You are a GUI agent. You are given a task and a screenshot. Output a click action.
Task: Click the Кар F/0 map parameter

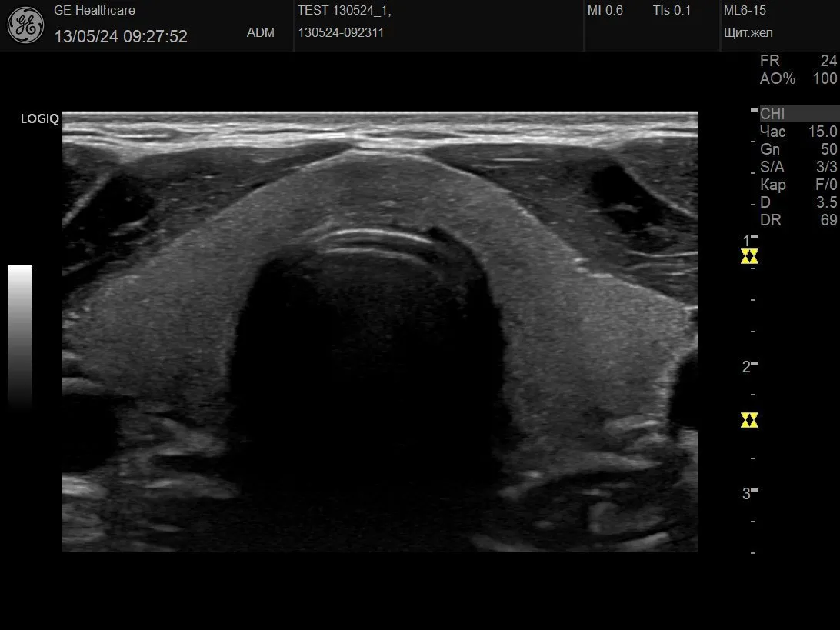point(798,185)
